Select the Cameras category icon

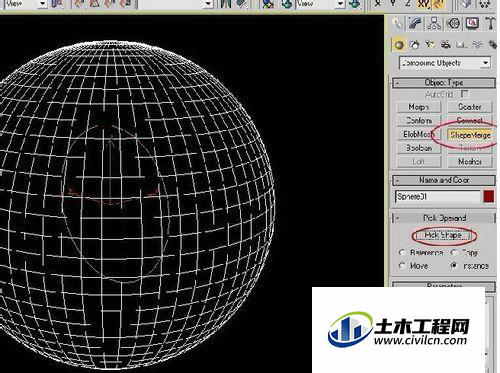(x=446, y=45)
